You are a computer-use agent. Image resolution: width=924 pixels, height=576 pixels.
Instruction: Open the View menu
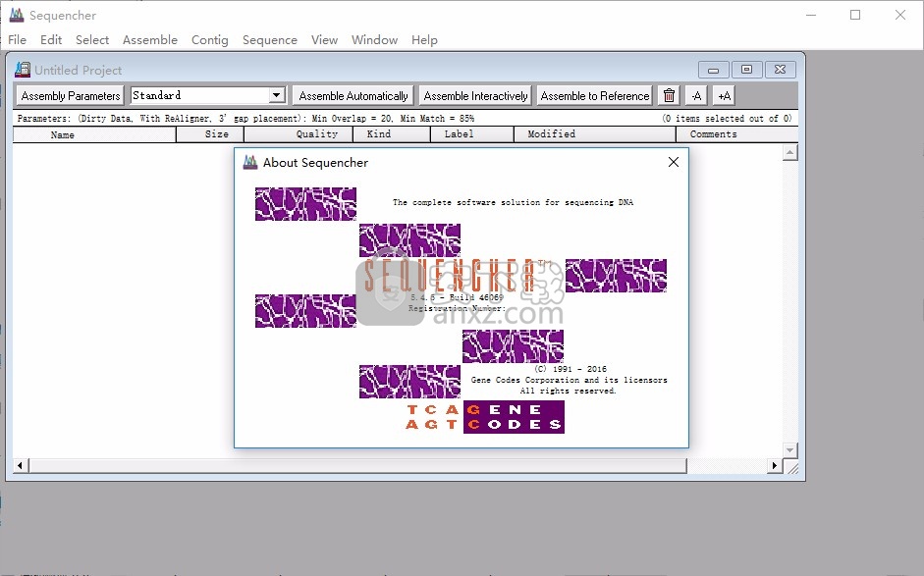(324, 39)
